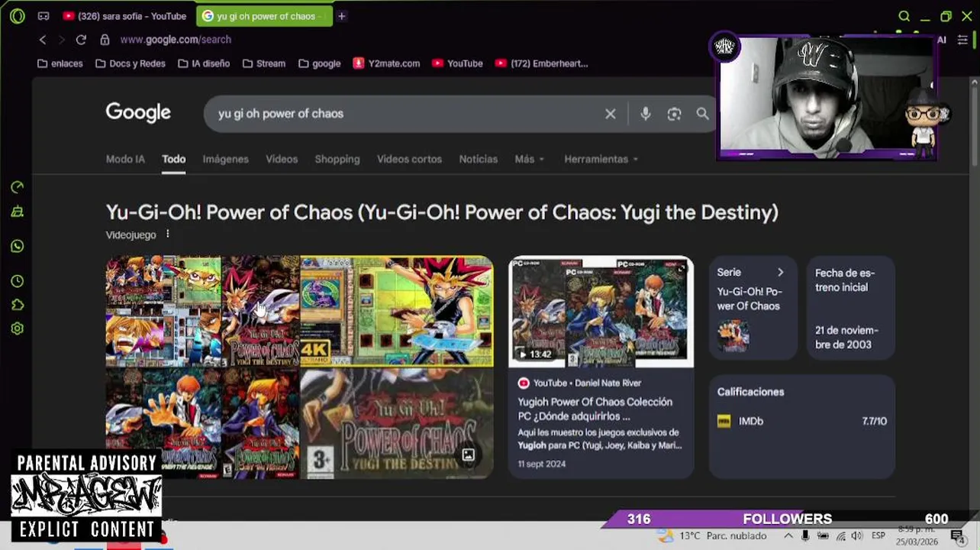Click the Google logo
Image resolution: width=980 pixels, height=550 pixels.
pyautogui.click(x=138, y=113)
